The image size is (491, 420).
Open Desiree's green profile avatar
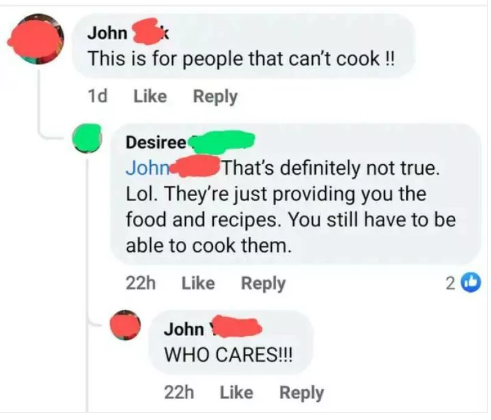click(87, 138)
